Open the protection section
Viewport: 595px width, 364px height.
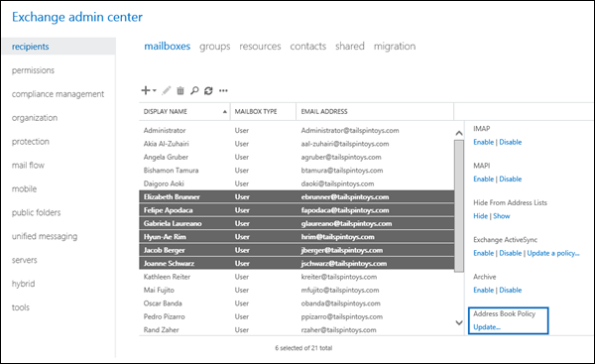click(x=31, y=142)
